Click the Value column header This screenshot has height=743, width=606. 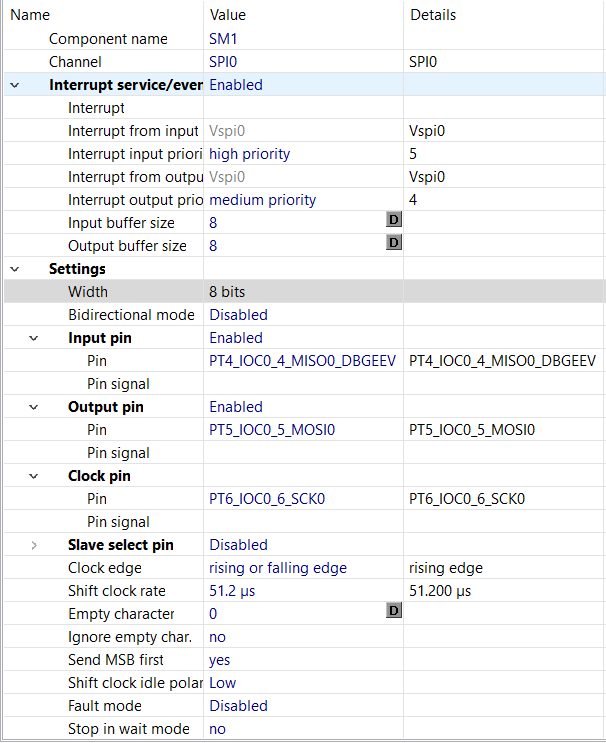coord(228,15)
